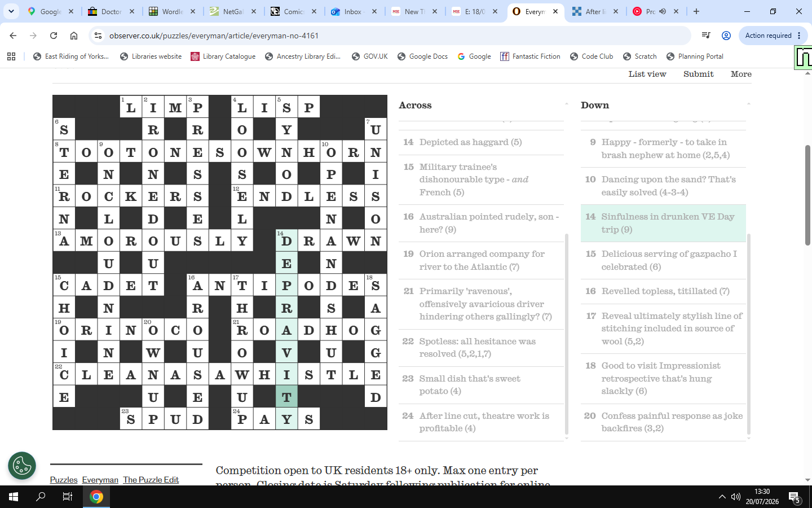Switch to the NetGal tab
812x508 pixels.
(231, 11)
